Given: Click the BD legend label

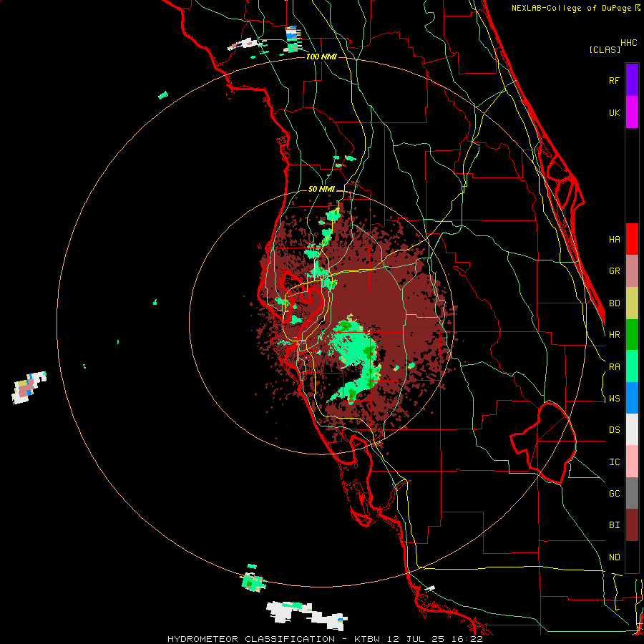Looking at the screenshot, I should 614,303.
